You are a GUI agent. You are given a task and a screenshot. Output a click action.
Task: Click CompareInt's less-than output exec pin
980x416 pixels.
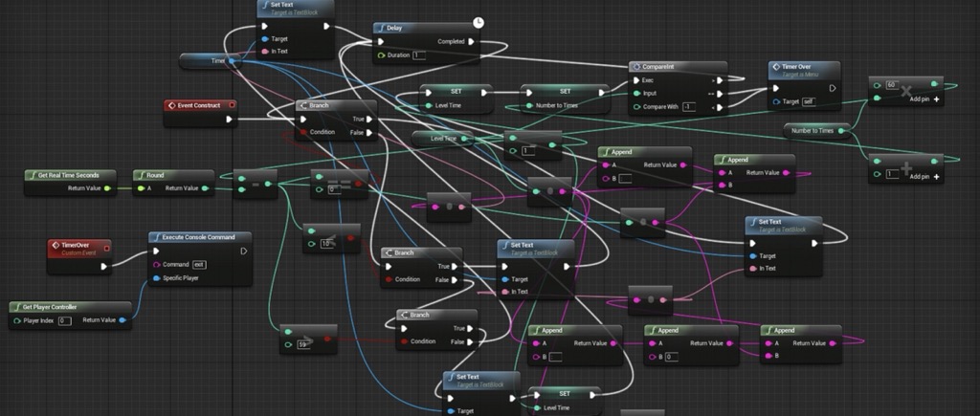pyautogui.click(x=720, y=107)
